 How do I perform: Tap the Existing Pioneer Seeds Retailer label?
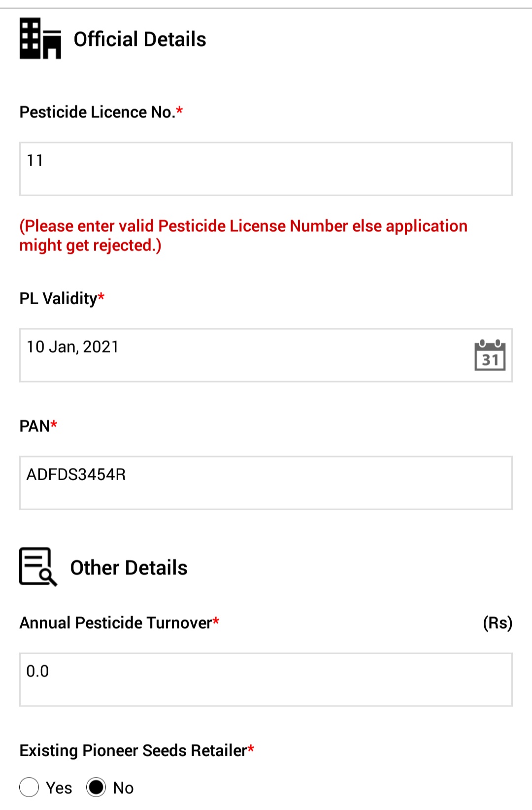tap(137, 750)
